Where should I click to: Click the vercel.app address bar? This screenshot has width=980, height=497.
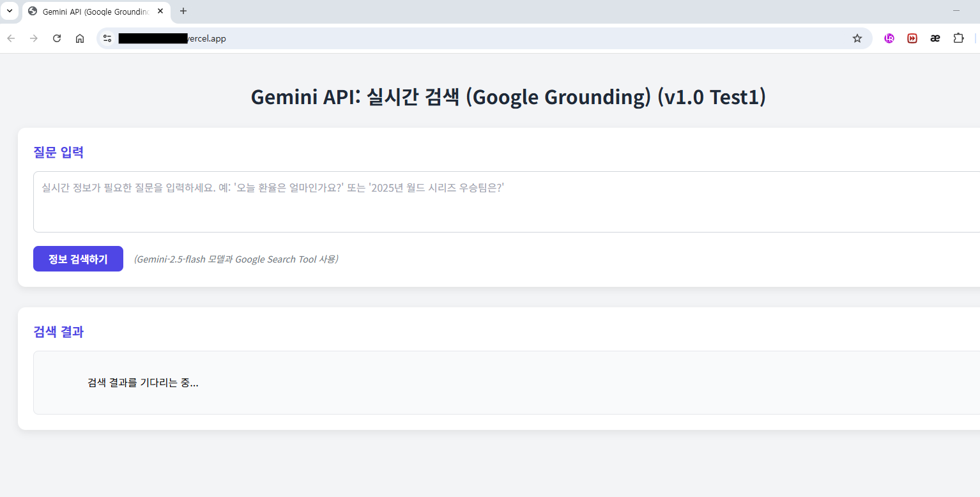[484, 38]
